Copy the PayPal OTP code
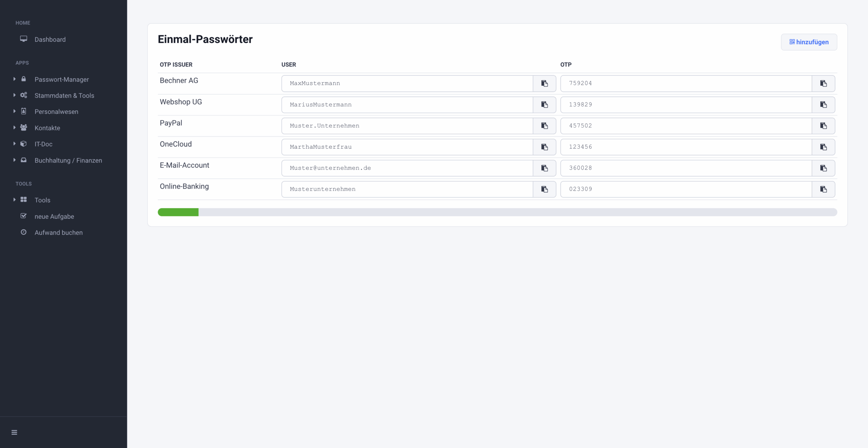Viewport: 868px width, 448px height. tap(823, 126)
